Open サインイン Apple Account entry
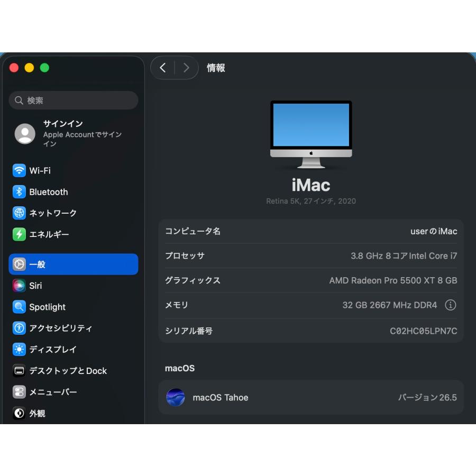This screenshot has height=476, width=476. [74, 134]
